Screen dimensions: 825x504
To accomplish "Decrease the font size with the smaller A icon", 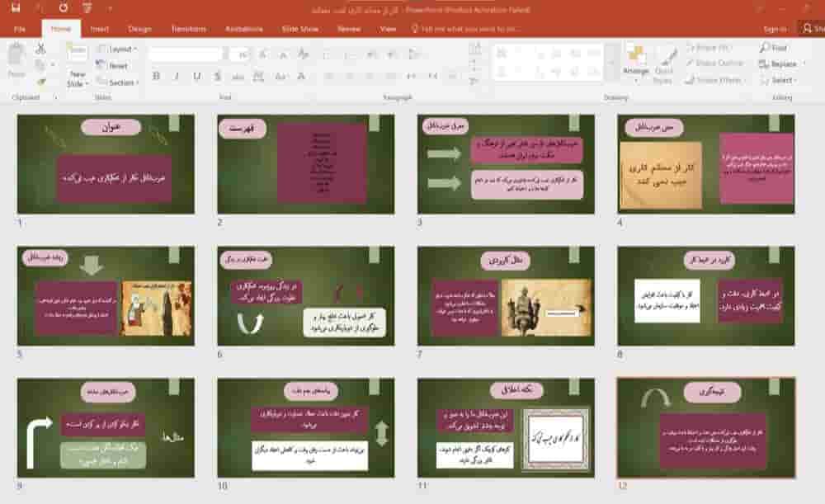I will click(x=283, y=54).
